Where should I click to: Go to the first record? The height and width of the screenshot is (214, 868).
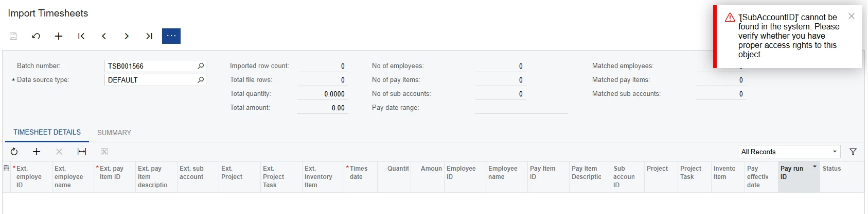[81, 36]
